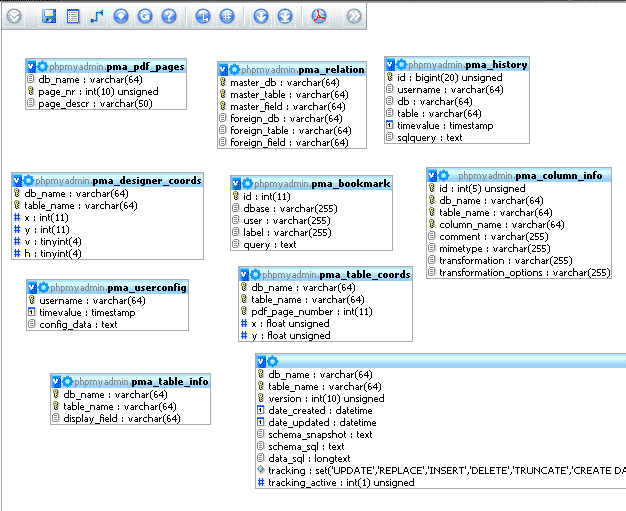626x511 pixels.
Task: Click the Choose column to display icon
Action: click(x=121, y=16)
